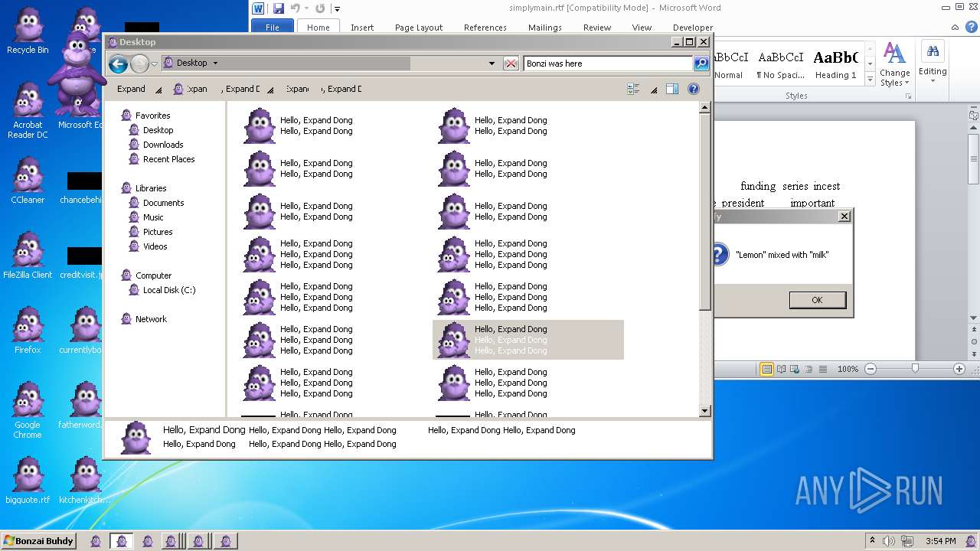Click Zoom In plus button in Word
This screenshot has width=980, height=551.
(959, 369)
